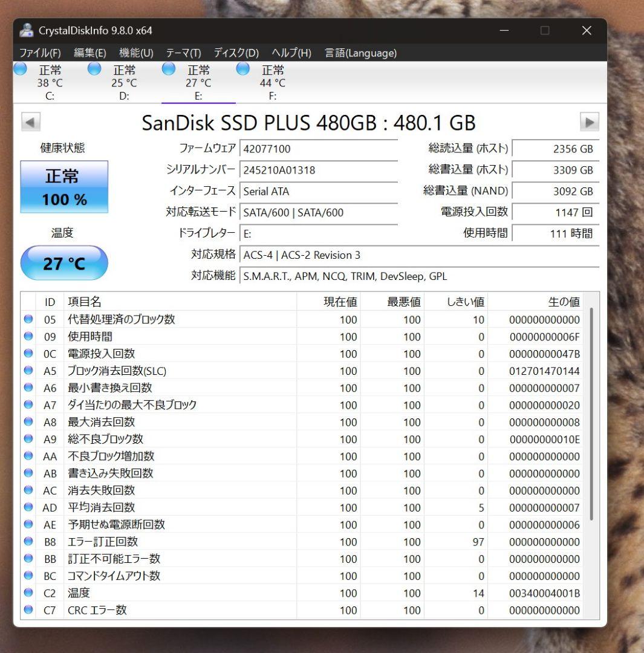644x653 pixels.
Task: Click status dot of attribute 09 row
Action: [x=28, y=336]
